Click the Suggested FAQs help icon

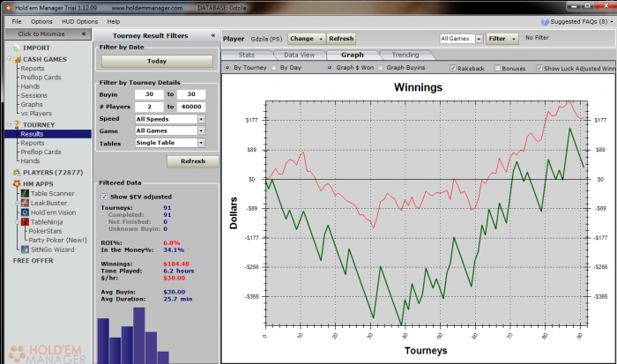pos(545,22)
